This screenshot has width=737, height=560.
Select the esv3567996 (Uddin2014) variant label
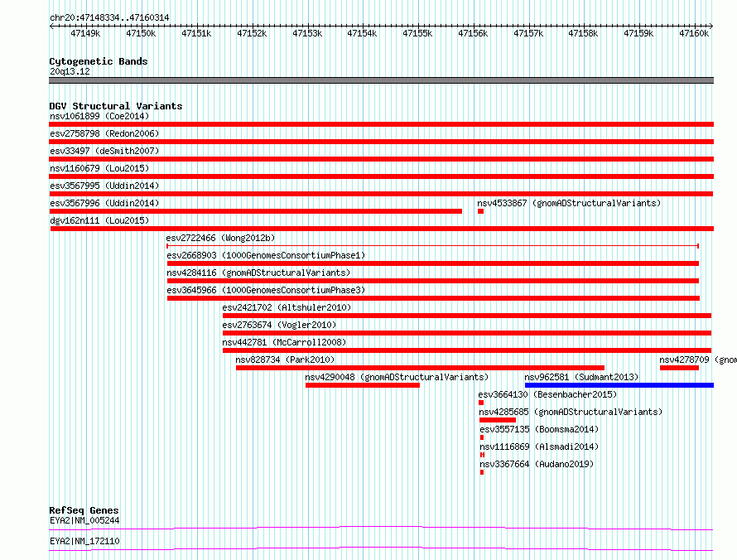click(x=104, y=203)
